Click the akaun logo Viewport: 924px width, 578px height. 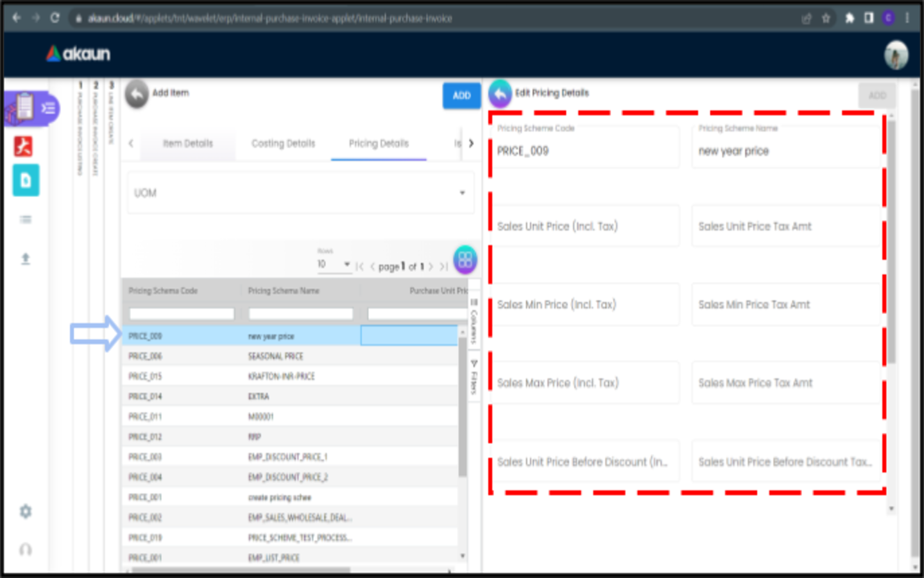tap(78, 54)
